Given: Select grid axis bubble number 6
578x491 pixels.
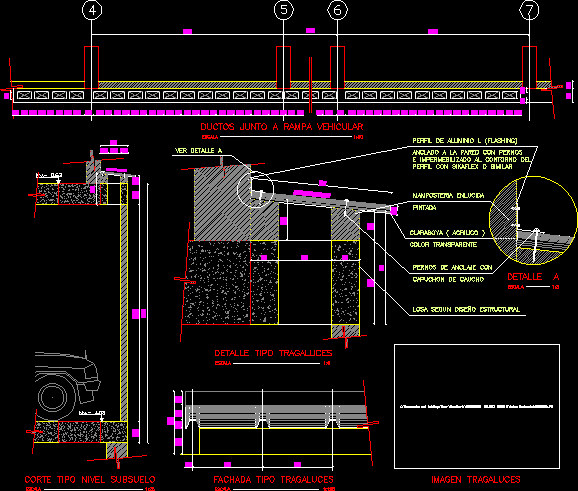Looking at the screenshot, I should tap(337, 10).
